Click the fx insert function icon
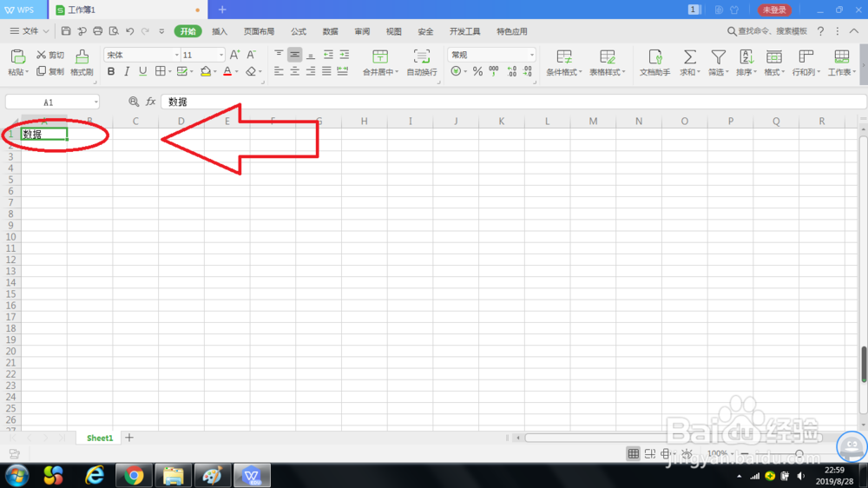This screenshot has height=488, width=868. (x=150, y=102)
